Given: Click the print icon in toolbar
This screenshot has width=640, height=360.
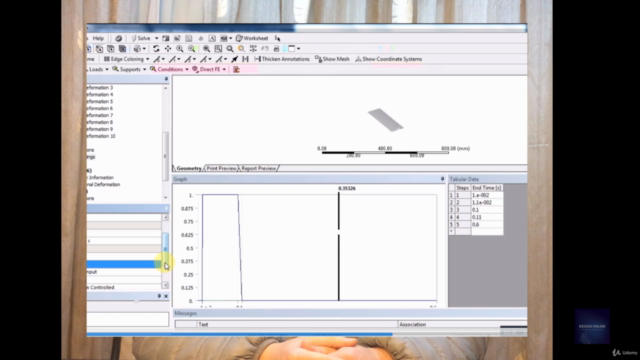Looking at the screenshot, I should [x=276, y=49].
